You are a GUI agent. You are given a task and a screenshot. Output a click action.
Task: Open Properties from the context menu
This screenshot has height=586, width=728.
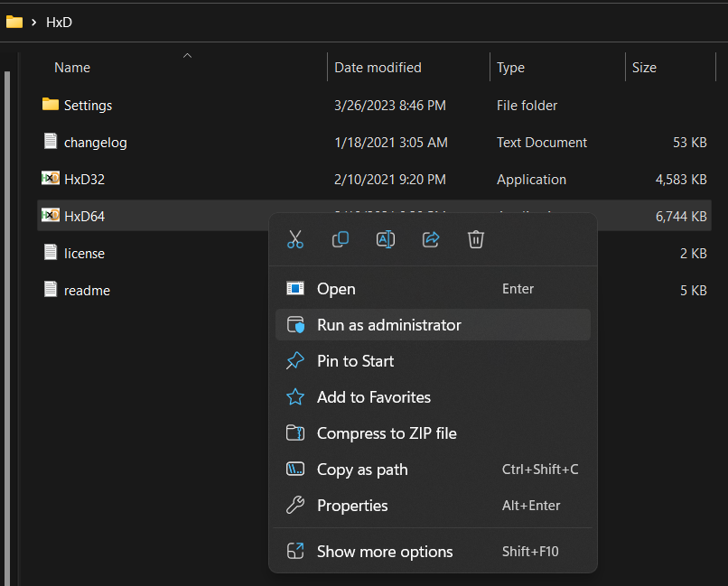[x=352, y=506]
